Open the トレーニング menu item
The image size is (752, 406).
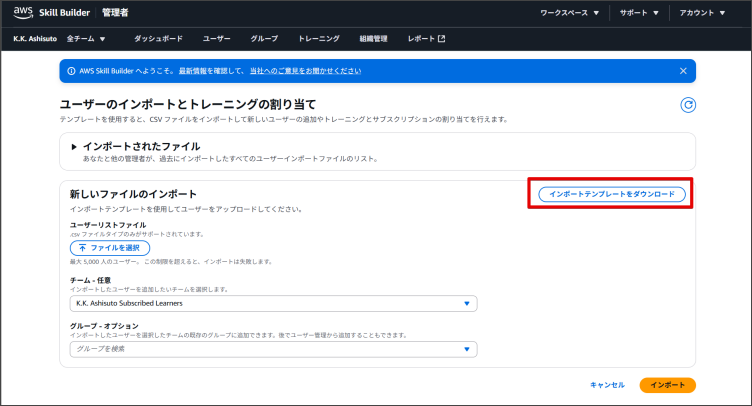click(x=318, y=39)
